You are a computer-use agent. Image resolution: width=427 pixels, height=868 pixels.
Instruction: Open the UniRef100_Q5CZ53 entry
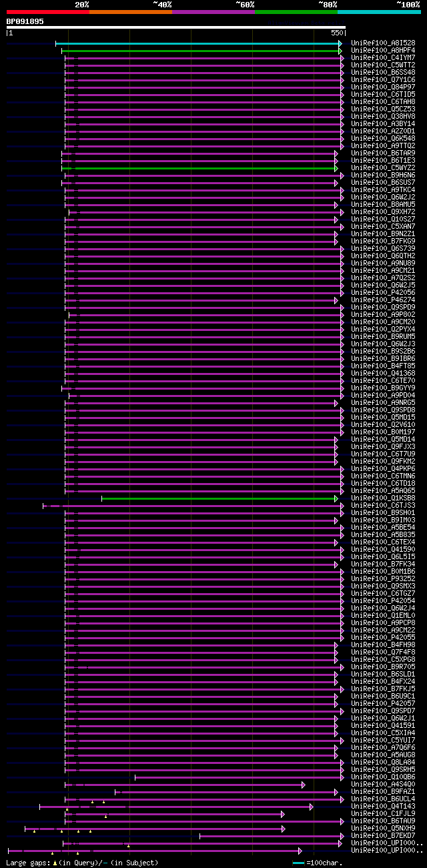pyautogui.click(x=383, y=109)
